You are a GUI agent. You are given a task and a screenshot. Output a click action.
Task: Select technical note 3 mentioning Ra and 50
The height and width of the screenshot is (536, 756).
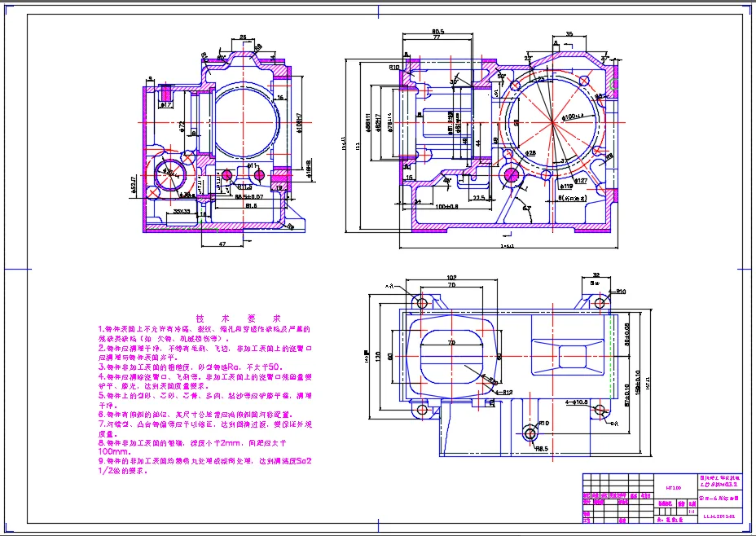point(191,367)
